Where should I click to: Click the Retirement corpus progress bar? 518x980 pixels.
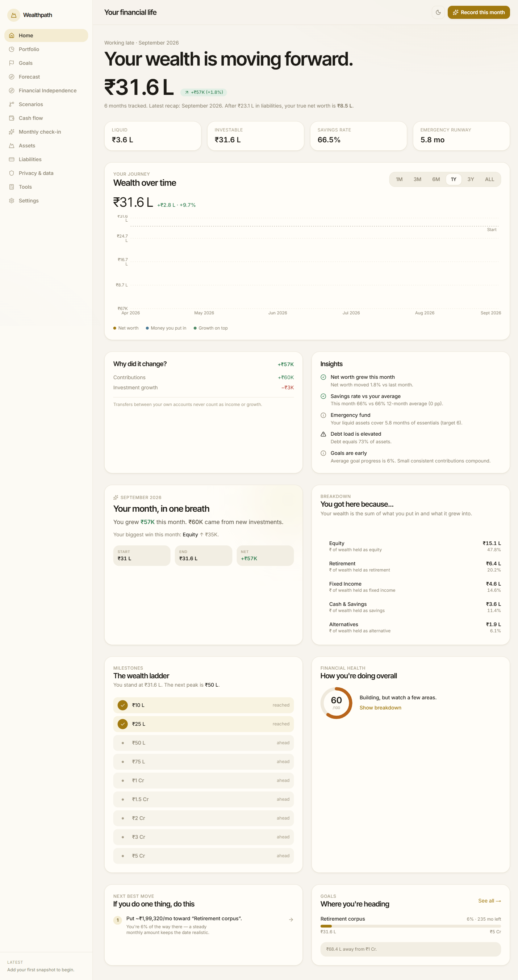(410, 926)
